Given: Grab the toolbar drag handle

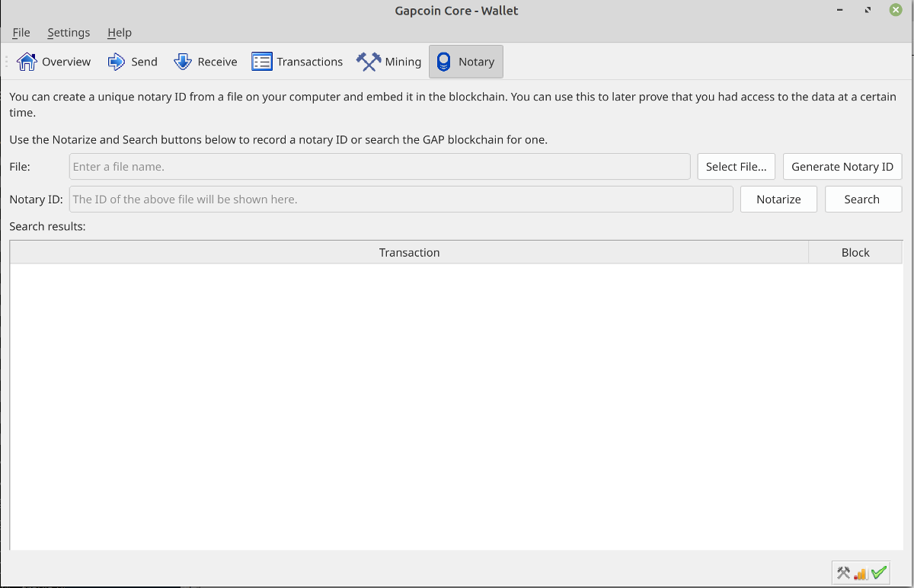Looking at the screenshot, I should tap(7, 62).
